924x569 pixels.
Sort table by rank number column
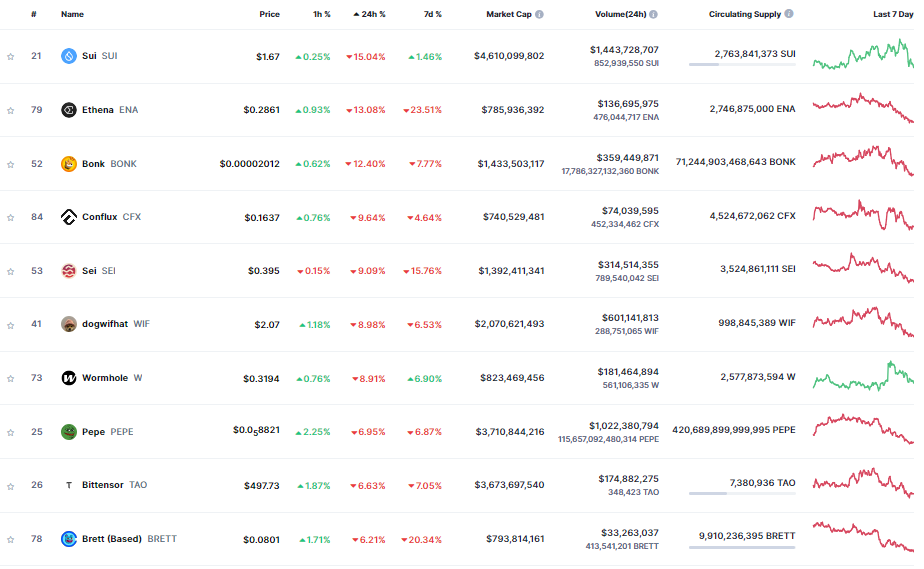coord(34,14)
